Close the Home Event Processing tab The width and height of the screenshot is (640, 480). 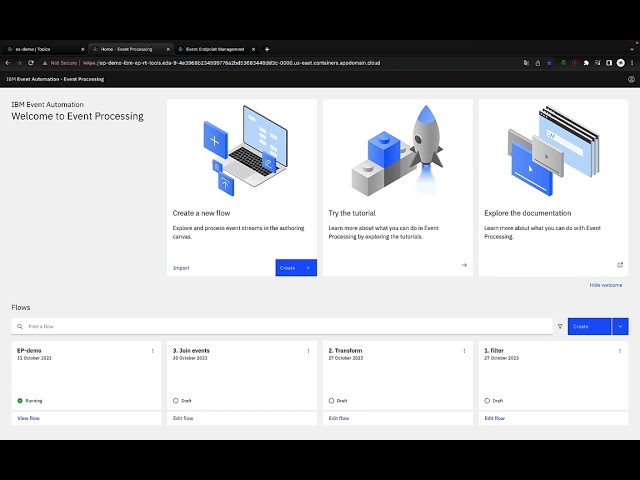[168, 49]
